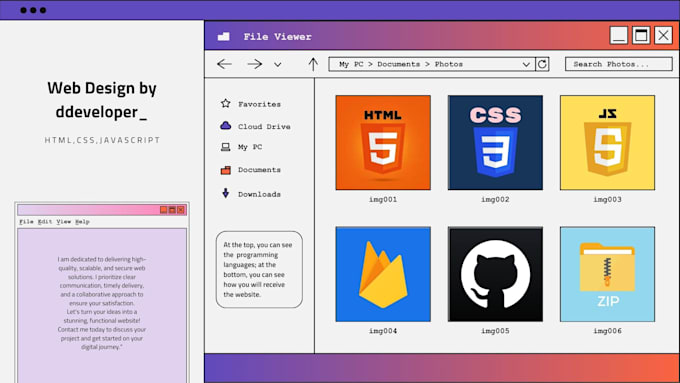The width and height of the screenshot is (680, 383).
Task: Click the dedication paragraph in pink window
Action: 102,303
